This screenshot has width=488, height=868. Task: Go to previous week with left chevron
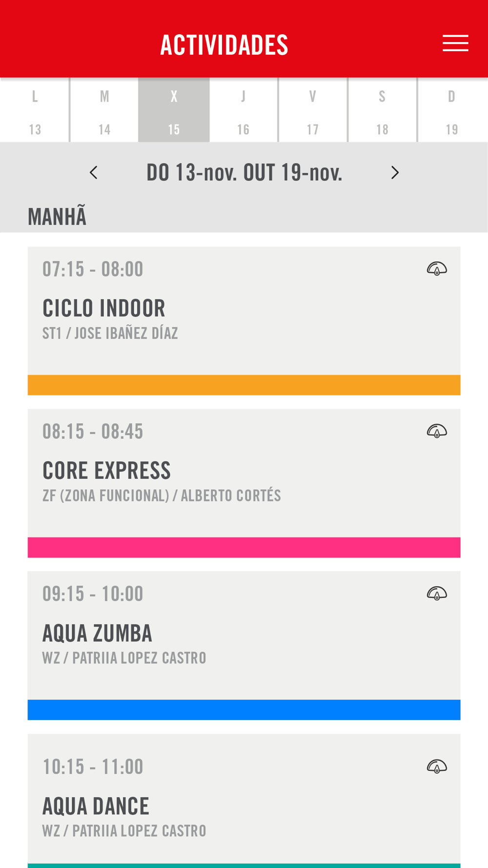pos(94,172)
